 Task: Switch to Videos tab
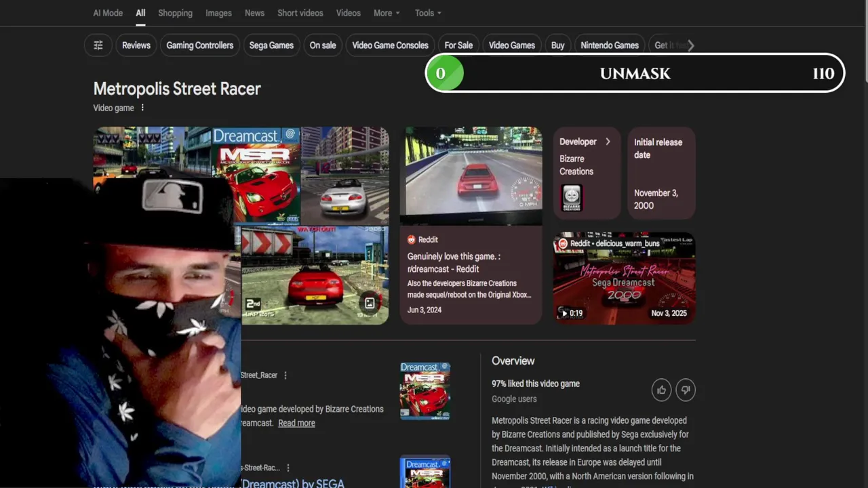349,13
